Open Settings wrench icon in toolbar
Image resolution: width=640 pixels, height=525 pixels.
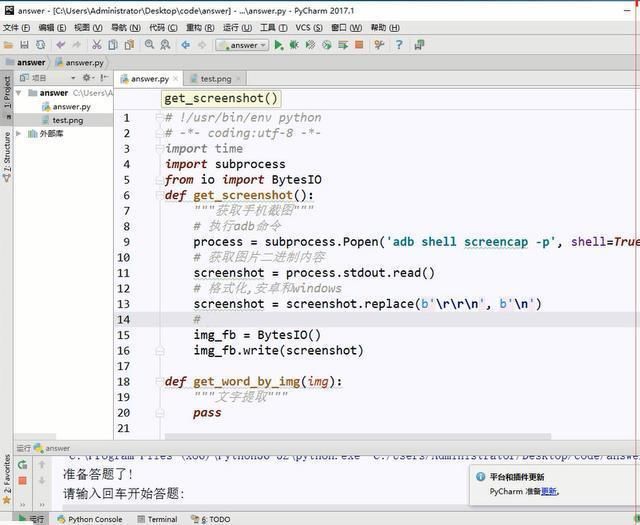[379, 45]
